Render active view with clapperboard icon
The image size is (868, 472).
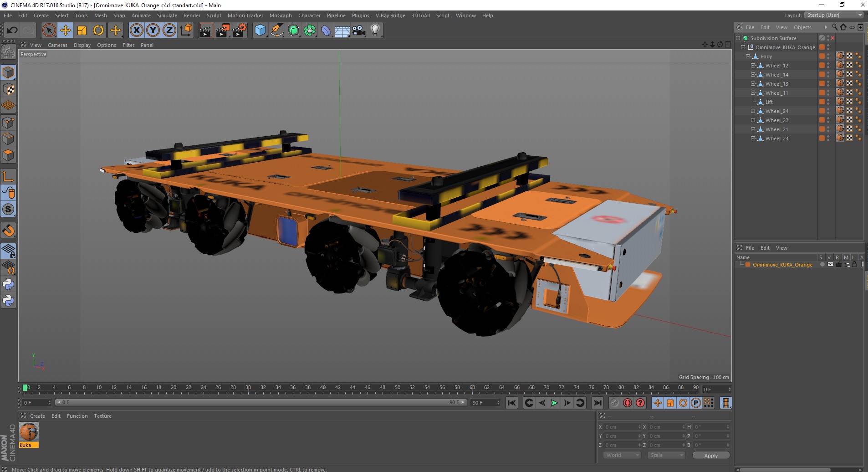pos(206,31)
